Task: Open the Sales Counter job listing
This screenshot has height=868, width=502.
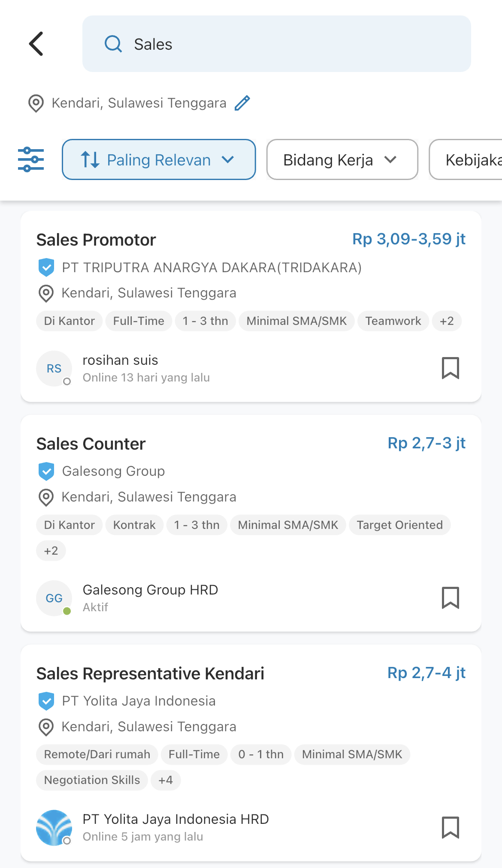Action: pyautogui.click(x=251, y=523)
